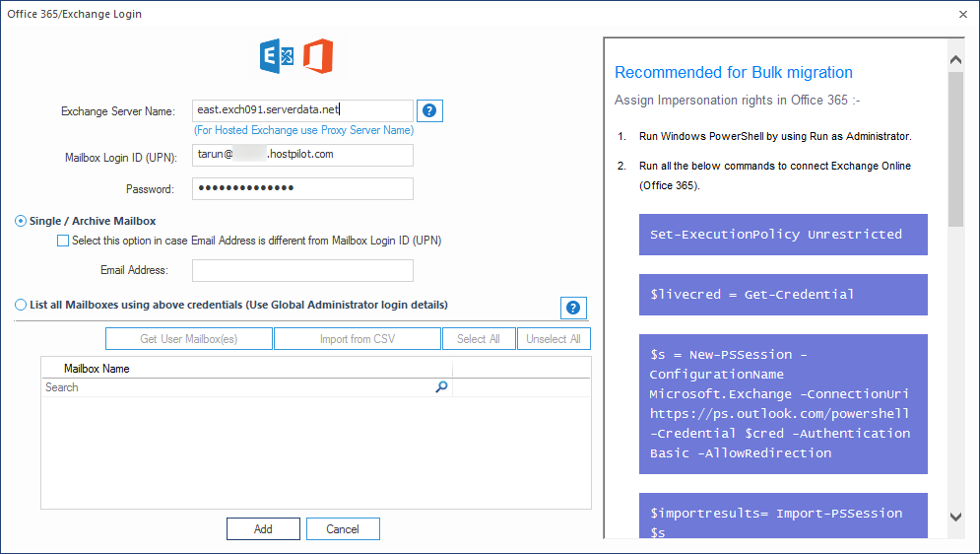
Task: Click the mailbox Search box
Action: pos(247,387)
